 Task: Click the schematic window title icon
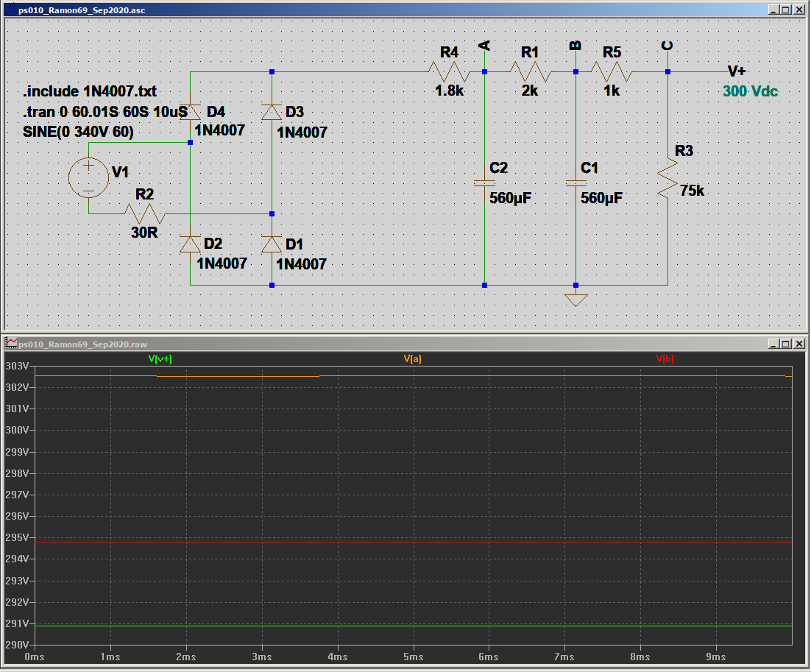tap(11, 10)
